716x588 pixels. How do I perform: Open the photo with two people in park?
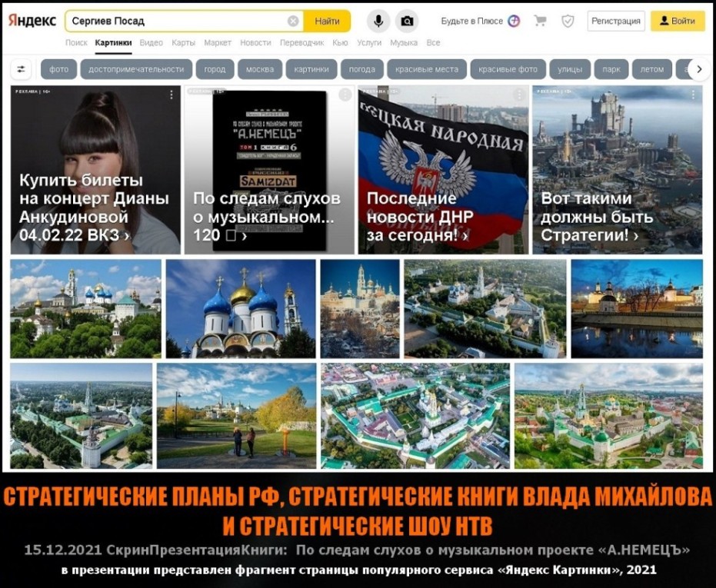tap(237, 416)
